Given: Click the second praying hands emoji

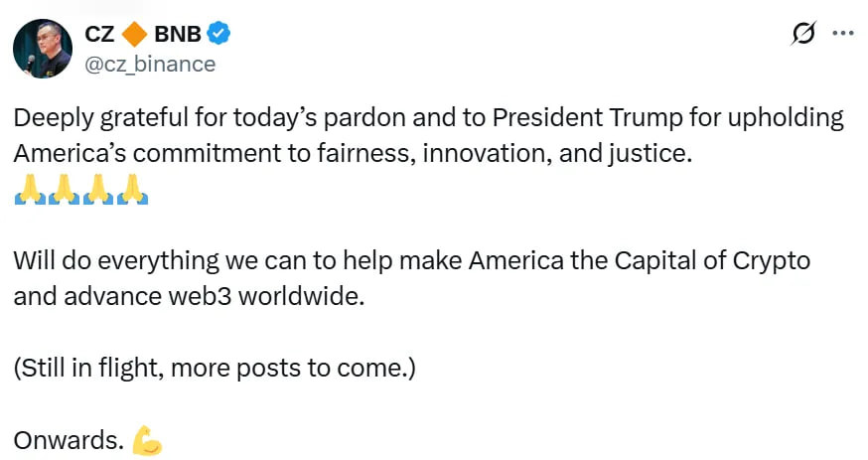Looking at the screenshot, I should (65, 189).
